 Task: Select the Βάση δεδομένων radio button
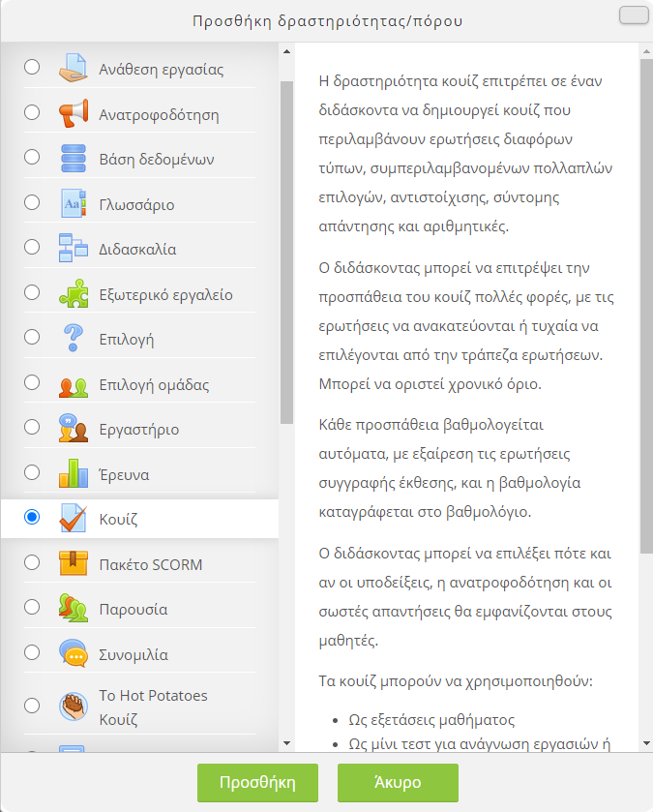32,157
